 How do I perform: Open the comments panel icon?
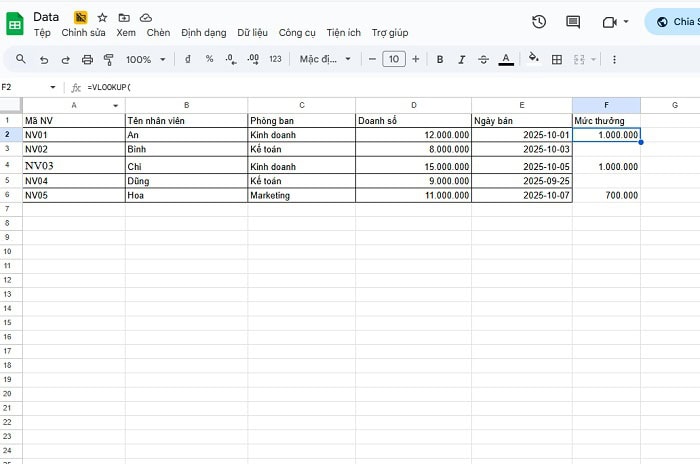[x=573, y=21]
